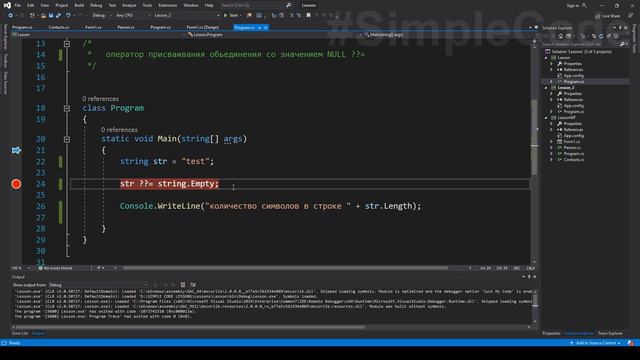Click the Refresh icon in Solution Explorer

click(x=601, y=36)
